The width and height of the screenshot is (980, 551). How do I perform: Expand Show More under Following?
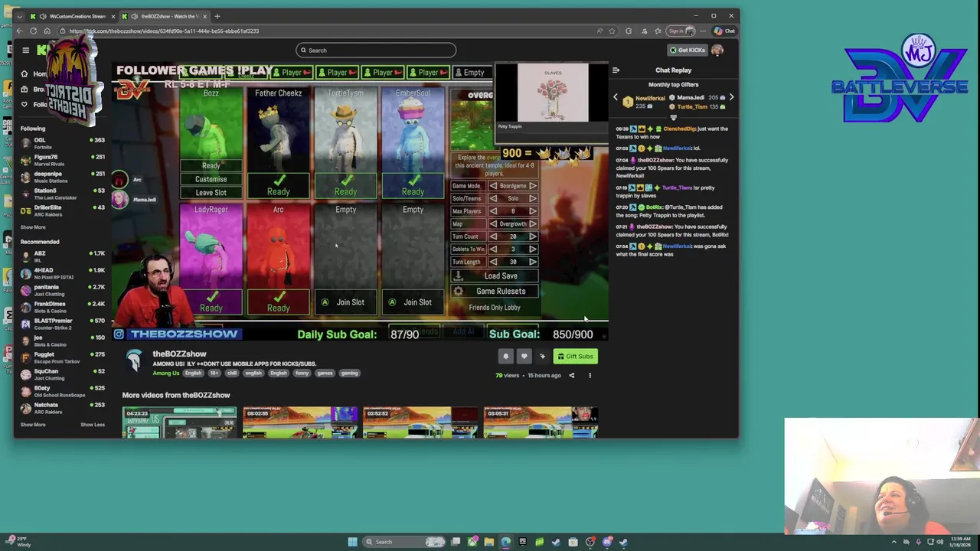tap(33, 227)
